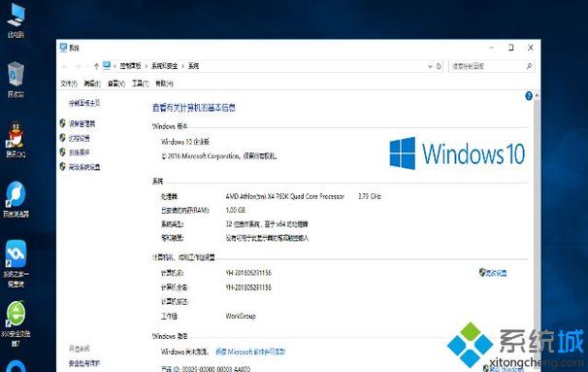Screen dimensions: 588x372
Task: Open the 文件(F) menu
Action: (69, 84)
